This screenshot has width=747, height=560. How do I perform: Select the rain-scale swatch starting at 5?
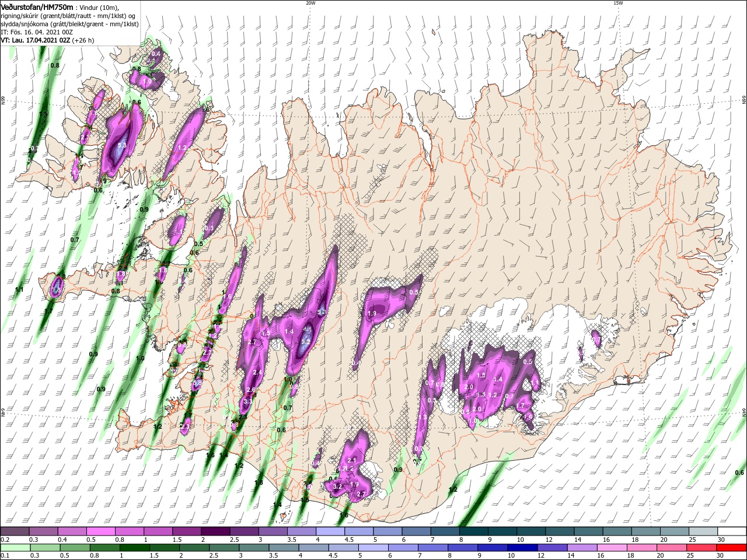373,547
